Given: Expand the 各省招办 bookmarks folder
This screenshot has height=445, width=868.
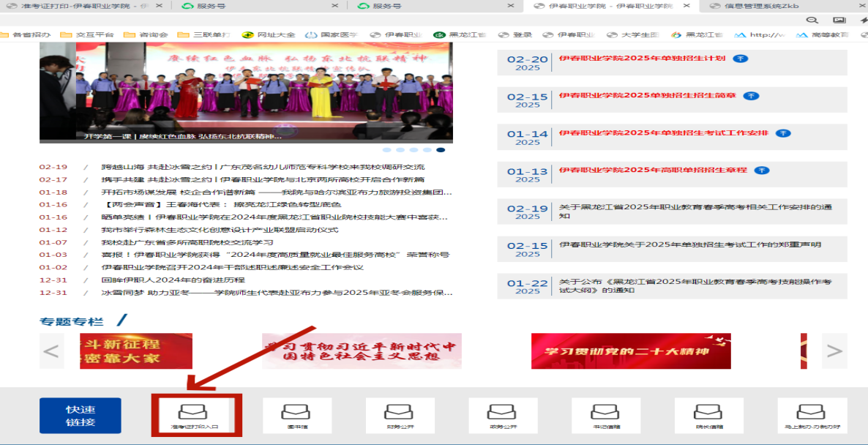Looking at the screenshot, I should click(x=28, y=34).
